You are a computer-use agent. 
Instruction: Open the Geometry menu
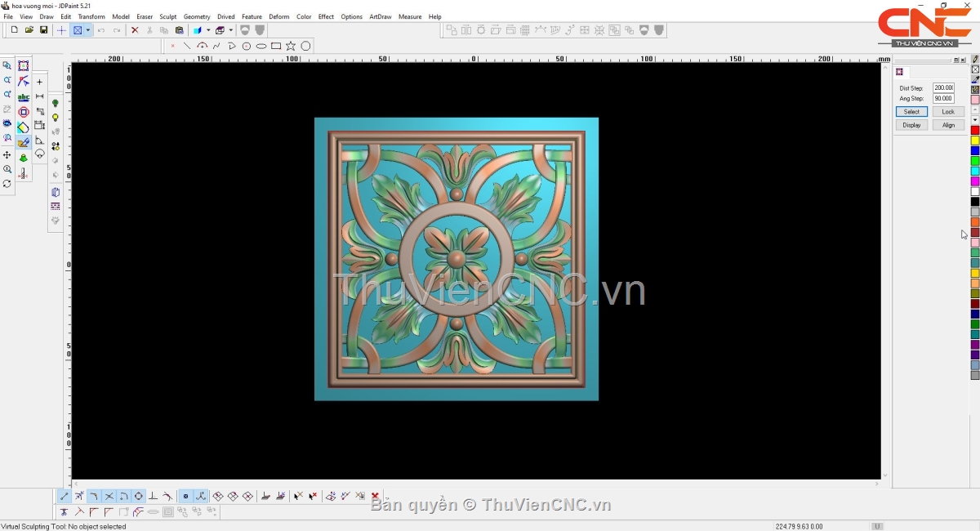(x=197, y=16)
